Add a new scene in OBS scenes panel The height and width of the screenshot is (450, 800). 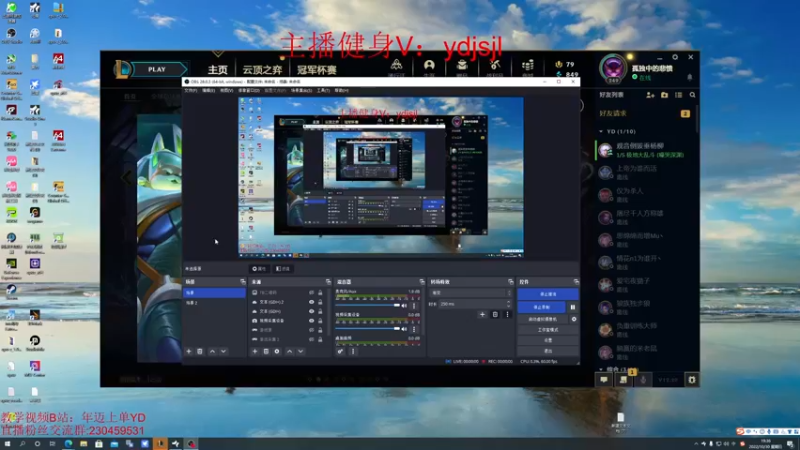click(189, 352)
